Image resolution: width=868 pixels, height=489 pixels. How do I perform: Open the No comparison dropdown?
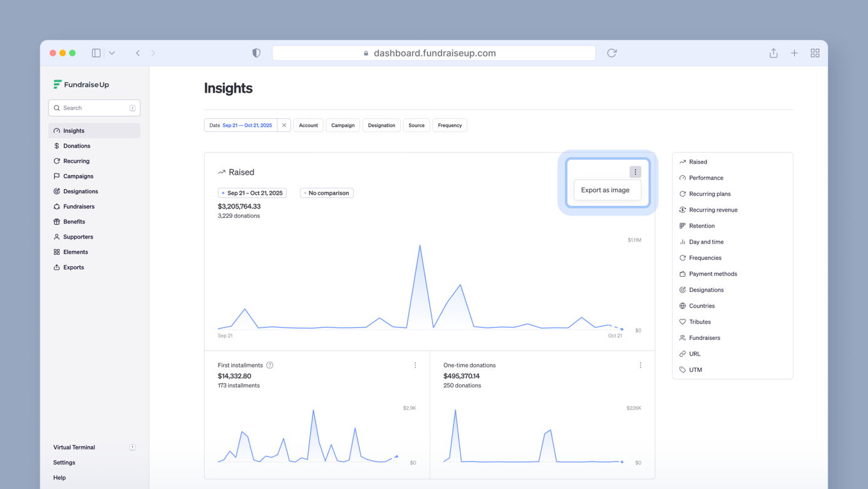[x=326, y=193]
